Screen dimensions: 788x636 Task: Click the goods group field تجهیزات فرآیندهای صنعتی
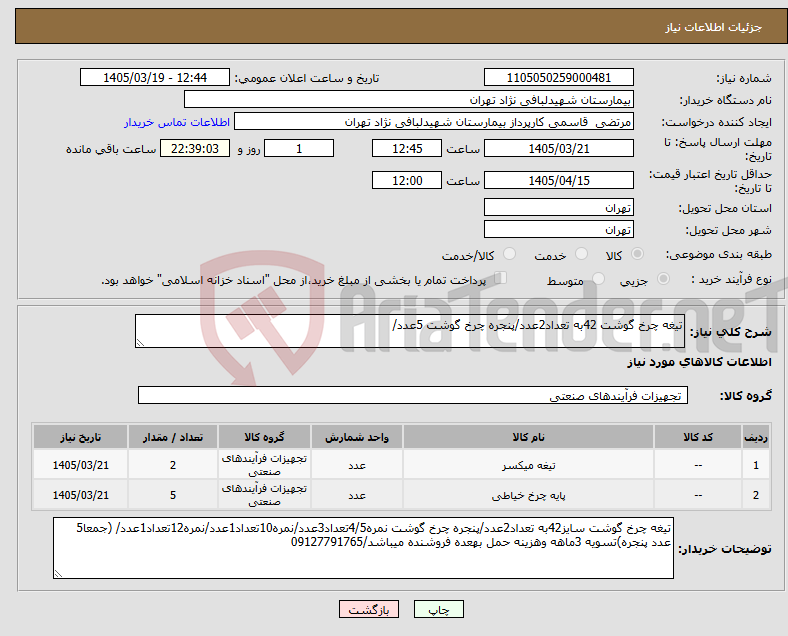(x=413, y=395)
